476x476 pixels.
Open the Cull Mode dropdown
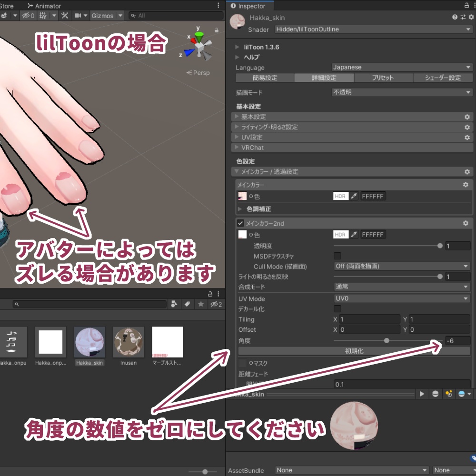(x=401, y=266)
